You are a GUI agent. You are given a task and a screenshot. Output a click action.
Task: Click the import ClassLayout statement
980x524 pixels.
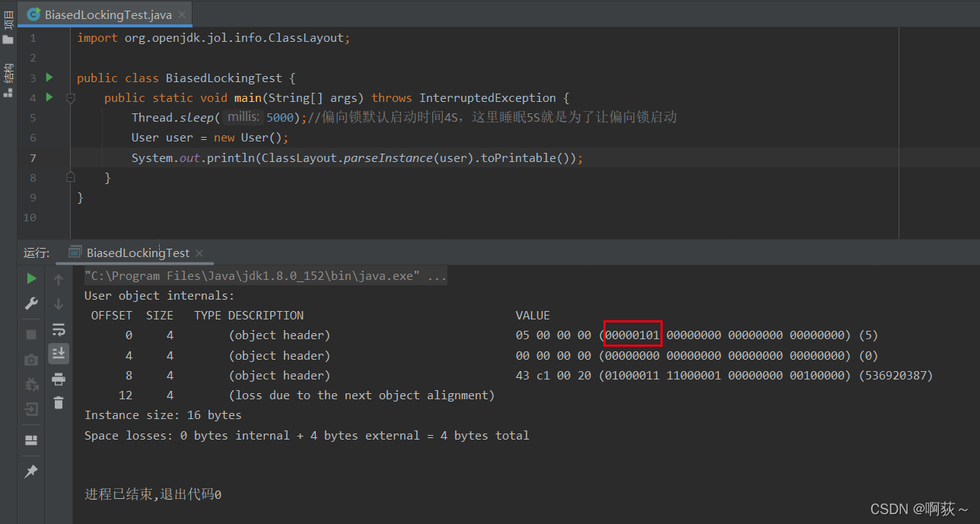pyautogui.click(x=214, y=38)
